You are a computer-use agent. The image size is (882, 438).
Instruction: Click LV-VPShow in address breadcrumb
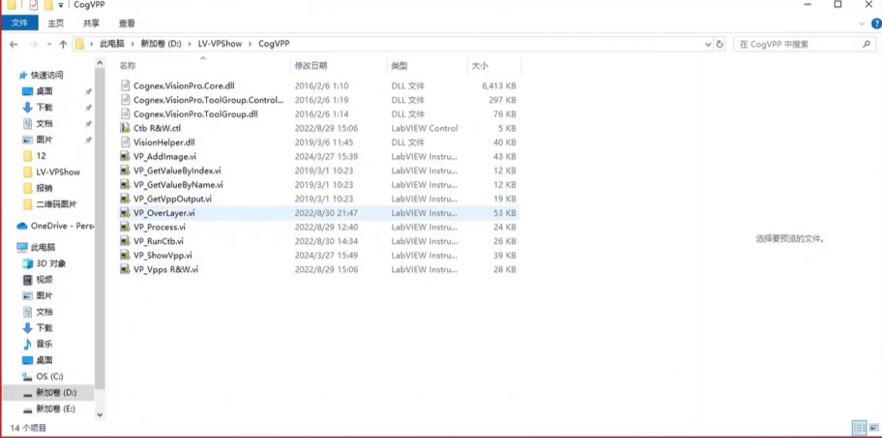tap(220, 44)
